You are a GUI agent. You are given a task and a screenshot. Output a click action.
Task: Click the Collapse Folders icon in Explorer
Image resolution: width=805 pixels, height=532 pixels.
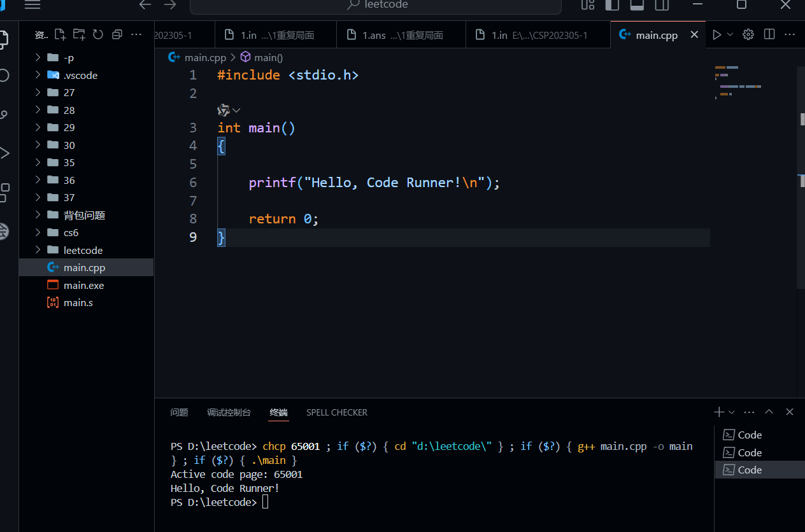(x=117, y=34)
